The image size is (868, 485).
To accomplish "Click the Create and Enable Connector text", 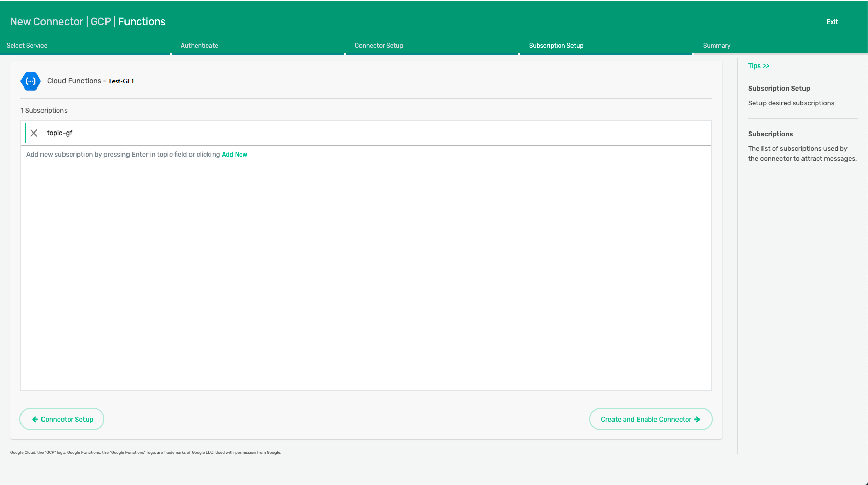I will tap(646, 420).
